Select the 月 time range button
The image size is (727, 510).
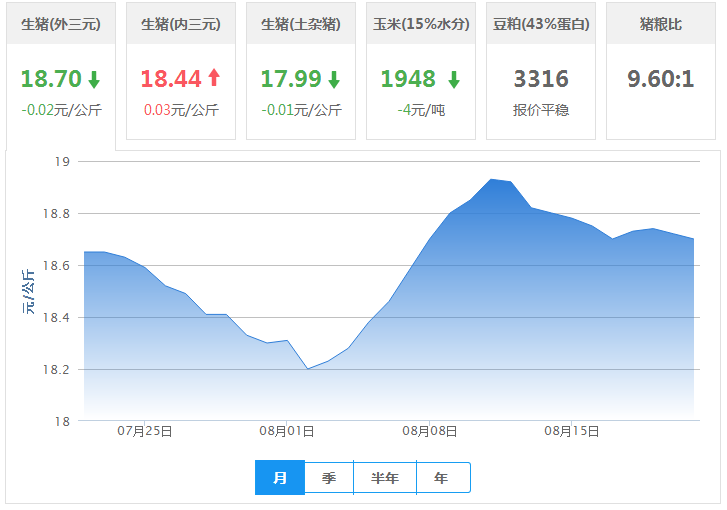click(280, 478)
